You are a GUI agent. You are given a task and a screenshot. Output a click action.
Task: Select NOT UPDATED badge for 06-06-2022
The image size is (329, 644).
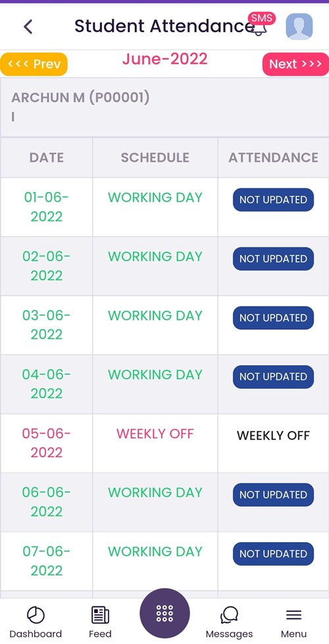point(273,495)
